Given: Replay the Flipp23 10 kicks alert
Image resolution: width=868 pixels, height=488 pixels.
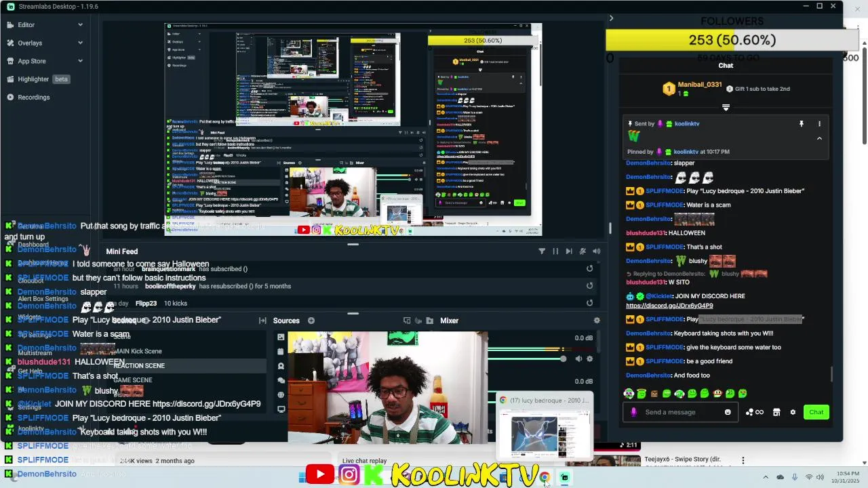Looking at the screenshot, I should coord(589,303).
